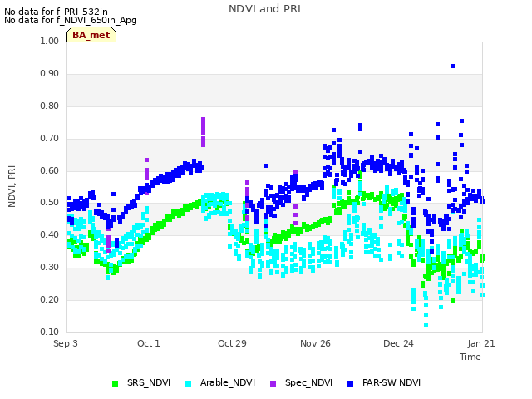
Task: Select the lowest Arable_NDVI point near 0.12
Action: click(426, 325)
